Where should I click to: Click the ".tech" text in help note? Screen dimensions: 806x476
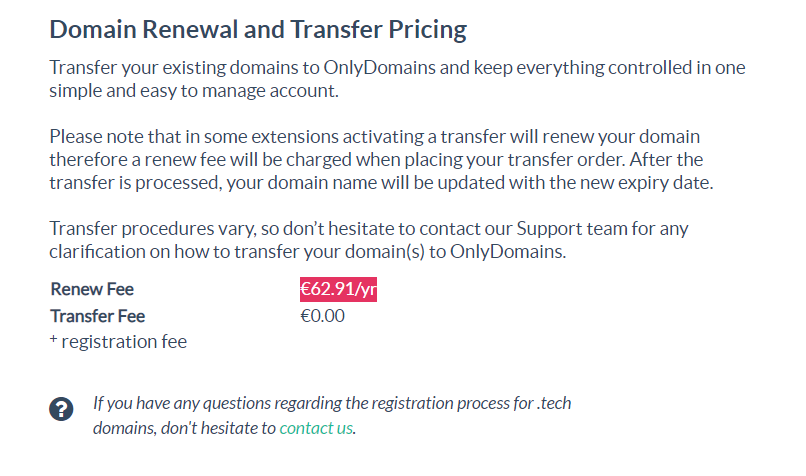[550, 404]
